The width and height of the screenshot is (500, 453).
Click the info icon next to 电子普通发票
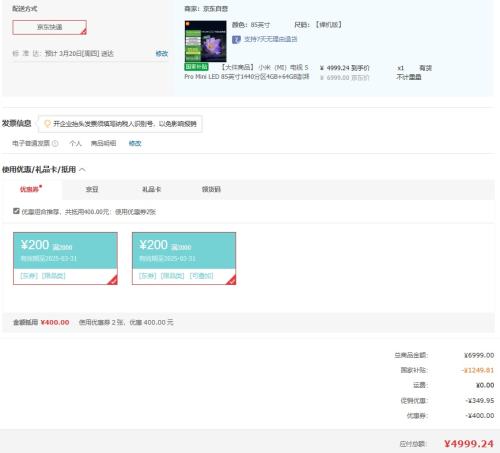pyautogui.click(x=55, y=143)
